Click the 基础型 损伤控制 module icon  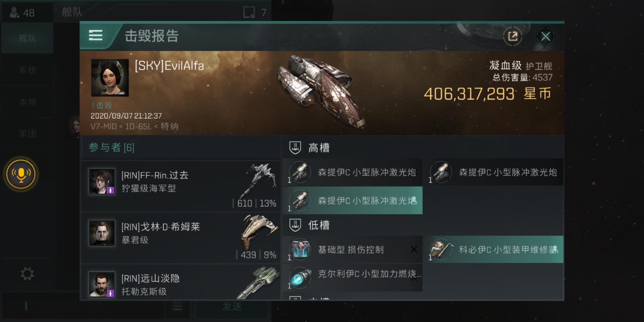coord(300,249)
